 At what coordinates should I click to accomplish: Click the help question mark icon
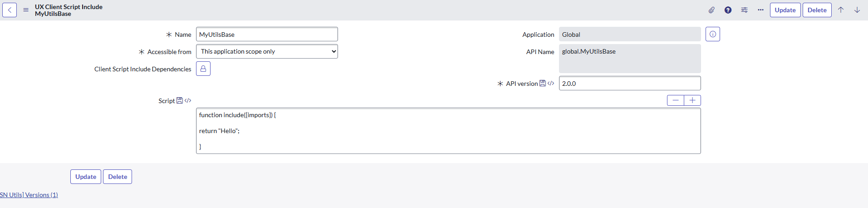click(x=728, y=10)
